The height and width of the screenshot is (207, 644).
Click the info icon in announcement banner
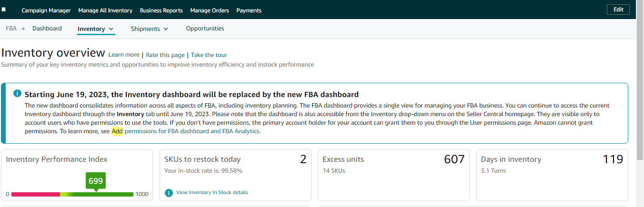pos(17,93)
